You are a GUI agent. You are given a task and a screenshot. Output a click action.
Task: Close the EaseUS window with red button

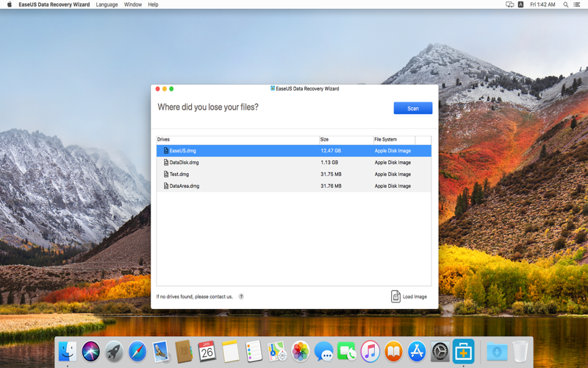(157, 89)
